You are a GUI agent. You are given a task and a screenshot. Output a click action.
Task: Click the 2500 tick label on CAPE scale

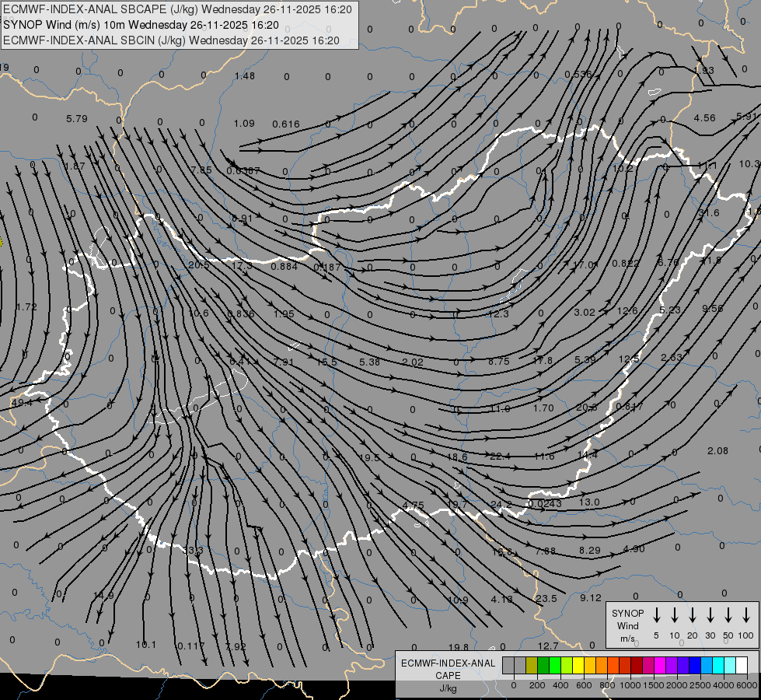700,685
